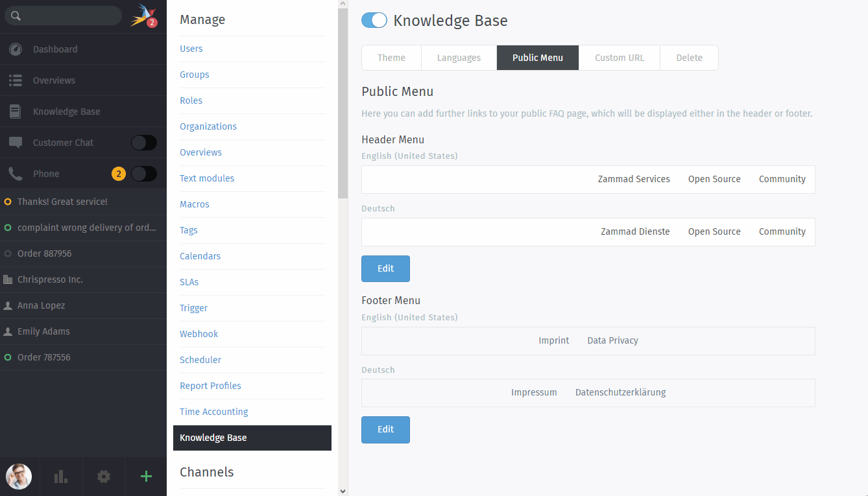Click Impressum in Deutsch footer menu
The image size is (868, 496).
[x=534, y=392]
